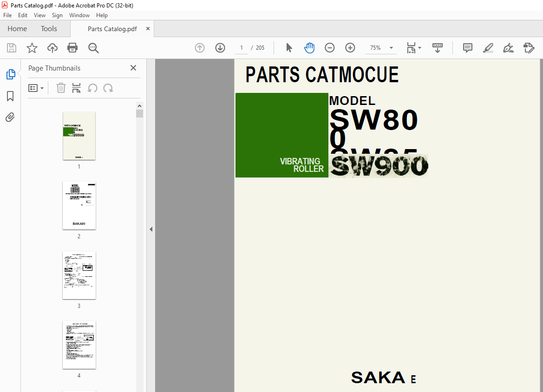Delete selected page with trash icon
The width and height of the screenshot is (543, 392).
coord(61,88)
